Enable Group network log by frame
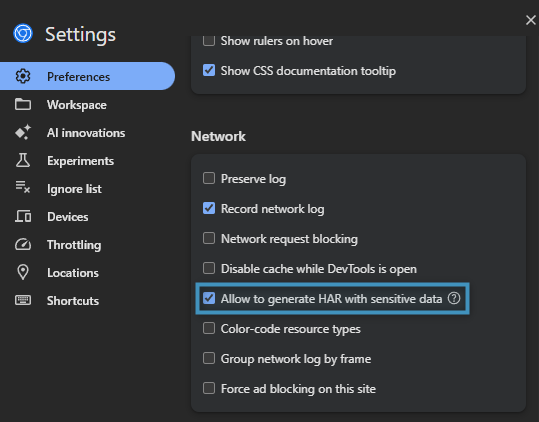 point(209,358)
